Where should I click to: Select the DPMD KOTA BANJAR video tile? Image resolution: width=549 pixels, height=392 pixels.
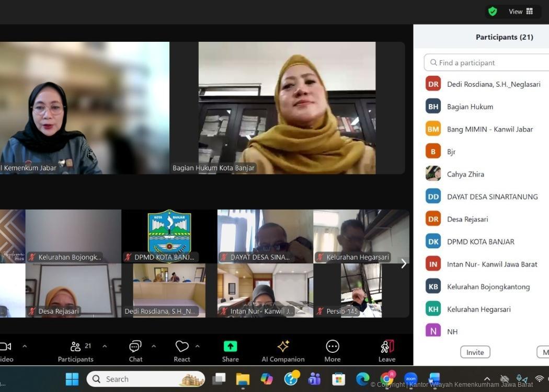click(x=169, y=236)
